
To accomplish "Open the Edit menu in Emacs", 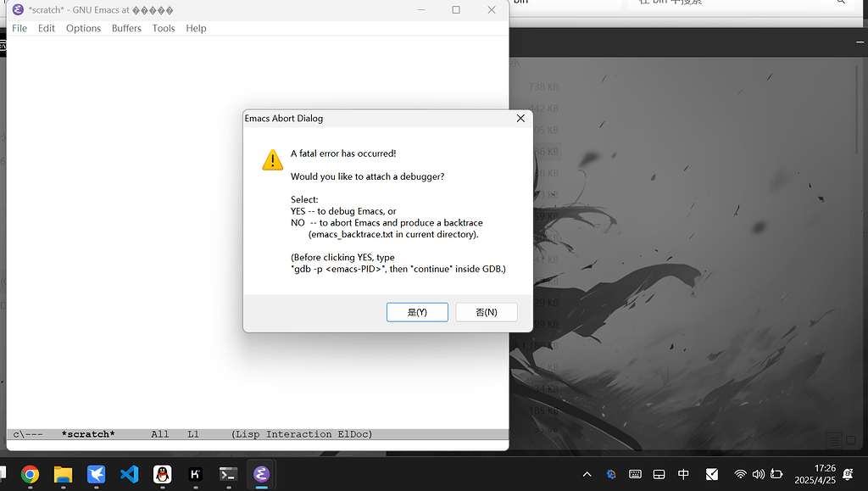I will [x=47, y=28].
